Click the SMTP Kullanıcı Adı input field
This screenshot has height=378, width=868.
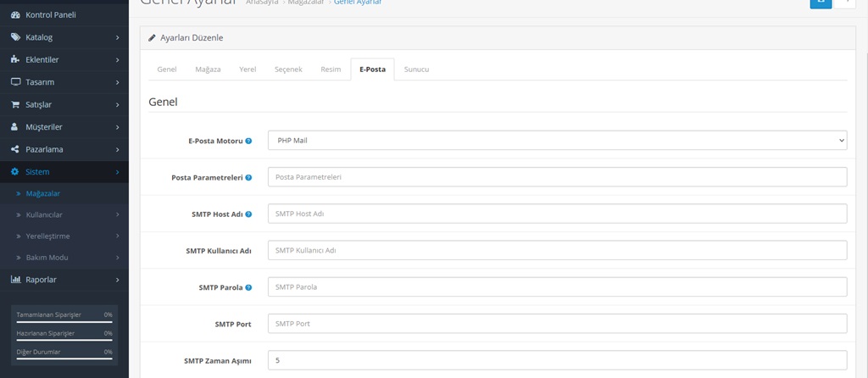point(558,250)
